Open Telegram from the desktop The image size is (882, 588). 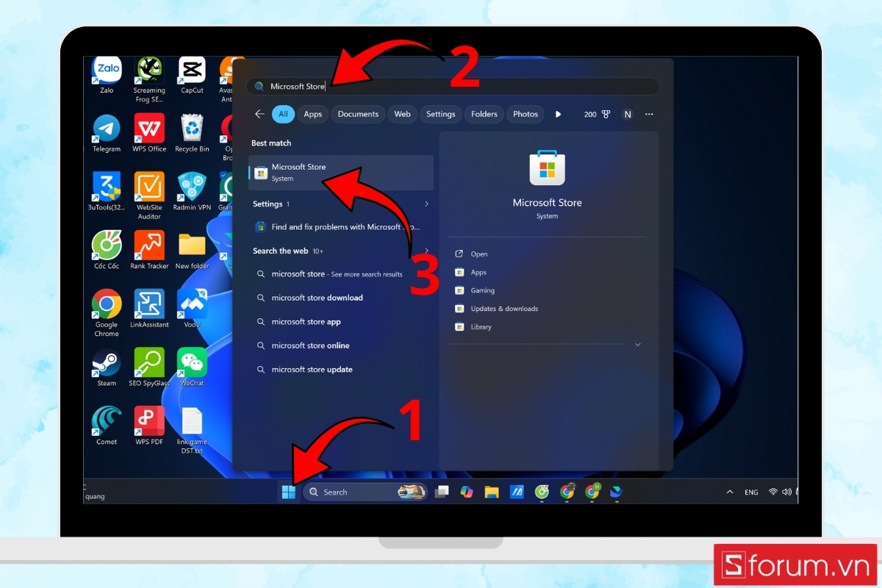pos(105,126)
